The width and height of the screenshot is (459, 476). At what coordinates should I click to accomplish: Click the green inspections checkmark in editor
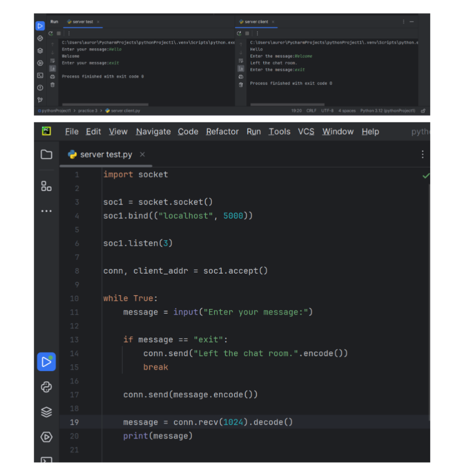[426, 176]
